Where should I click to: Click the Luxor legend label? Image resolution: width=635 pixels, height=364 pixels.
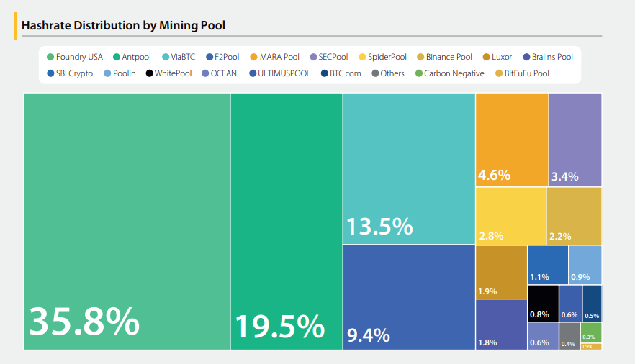pyautogui.click(x=501, y=57)
